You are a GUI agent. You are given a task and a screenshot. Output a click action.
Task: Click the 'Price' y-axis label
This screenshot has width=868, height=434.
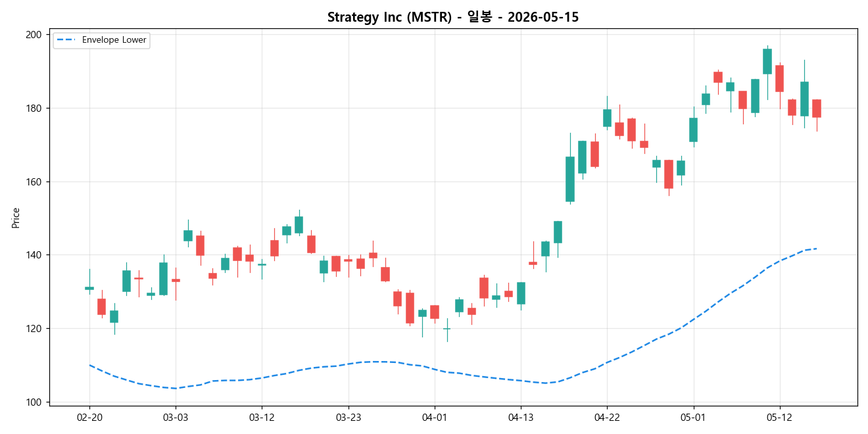pyautogui.click(x=16, y=218)
